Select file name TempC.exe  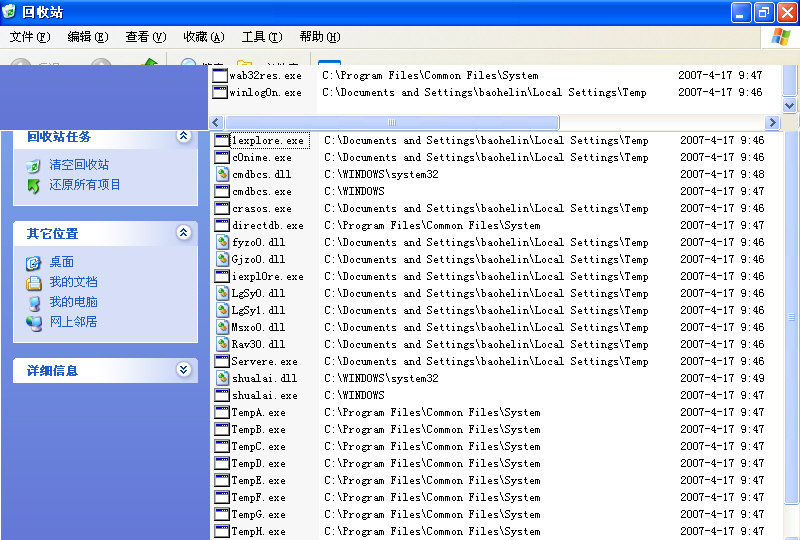(258, 447)
